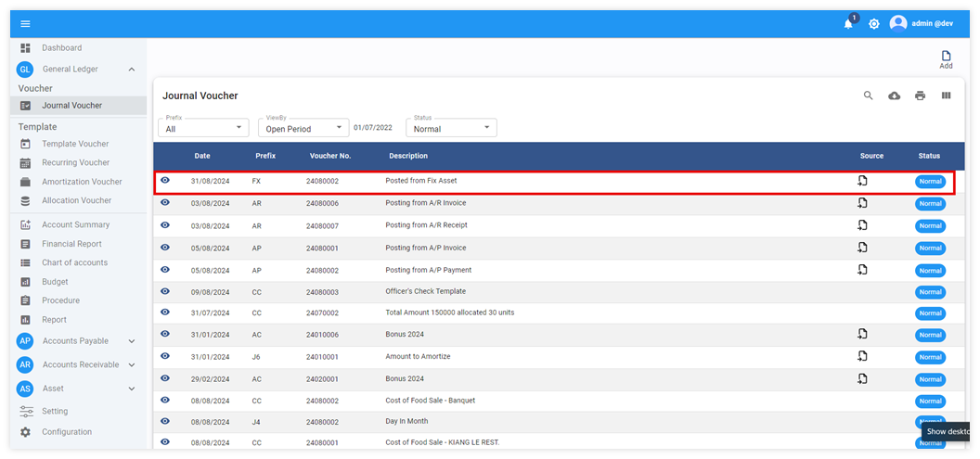
Task: Open Recurring Voucher in sidebar
Action: pos(75,163)
